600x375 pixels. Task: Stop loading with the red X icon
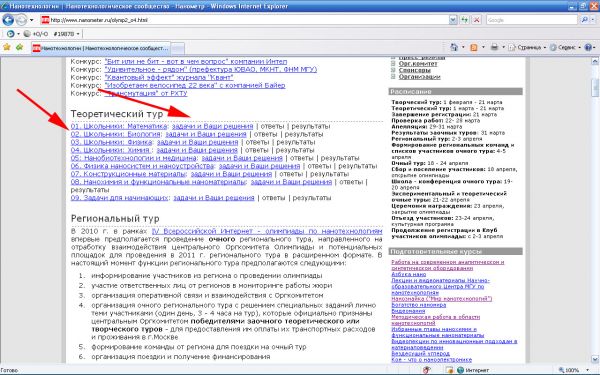(476, 20)
